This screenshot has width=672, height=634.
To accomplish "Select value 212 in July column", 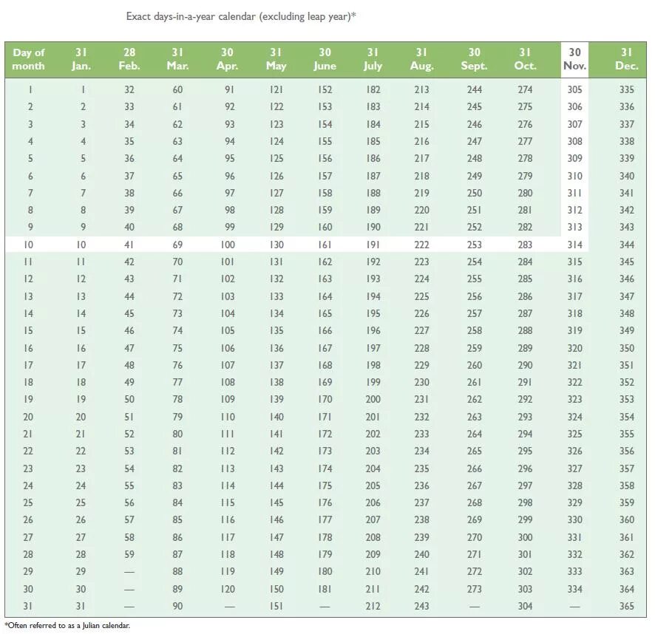I will click(x=373, y=606).
